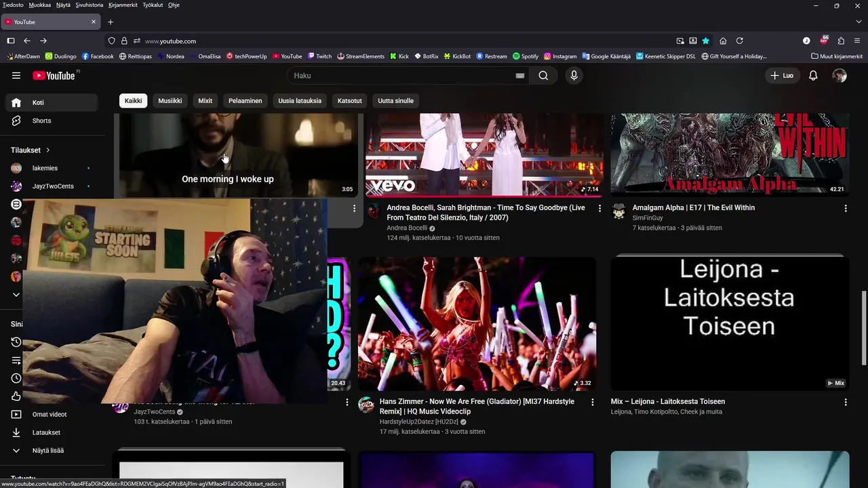Select the Pelaaminen filter chip
This screenshot has width=868, height=488.
245,100
